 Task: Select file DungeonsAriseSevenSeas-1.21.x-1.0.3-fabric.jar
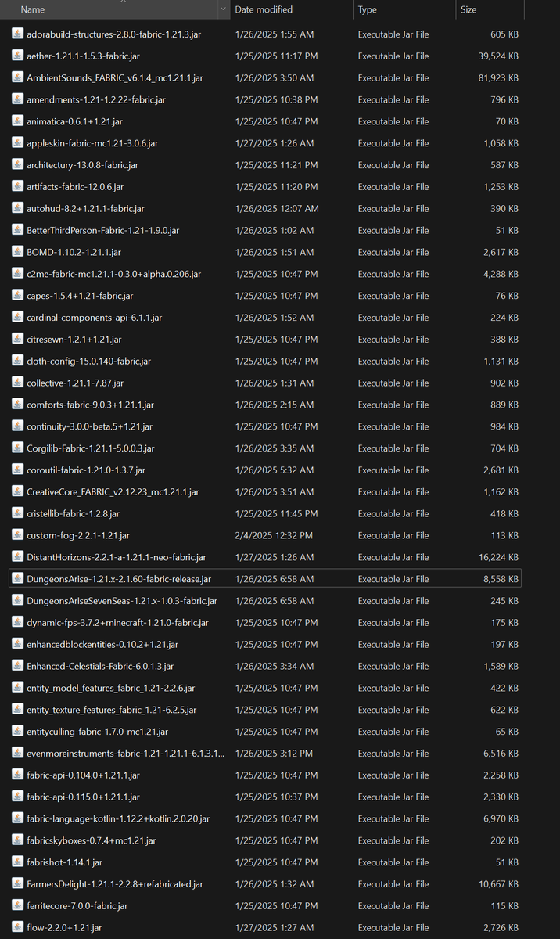[x=122, y=601]
